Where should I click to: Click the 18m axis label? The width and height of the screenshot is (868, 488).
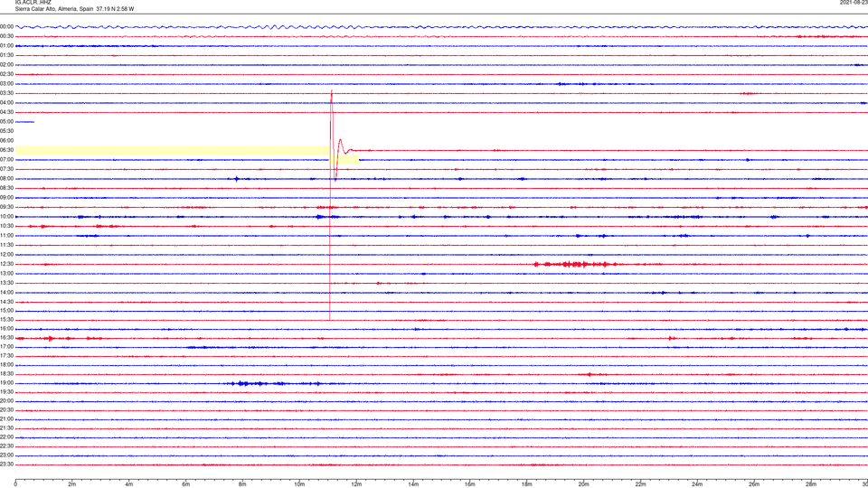(x=527, y=484)
